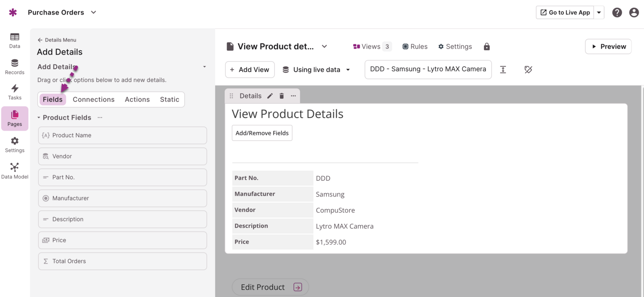Click the Preview button

click(608, 47)
